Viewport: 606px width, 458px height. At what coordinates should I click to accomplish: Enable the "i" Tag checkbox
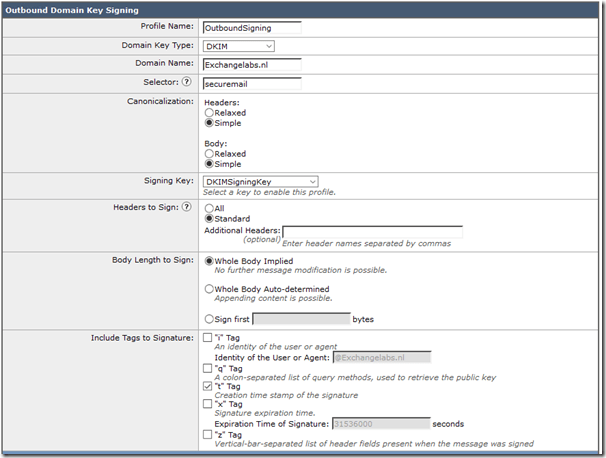pyautogui.click(x=207, y=338)
